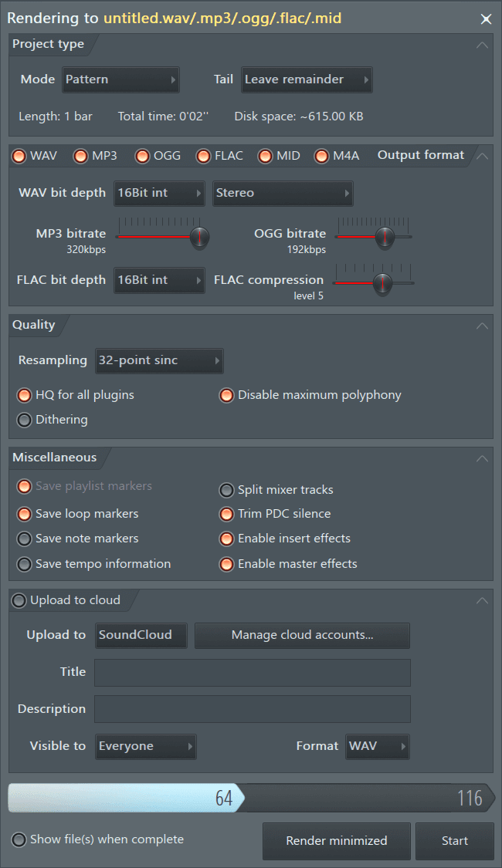The height and width of the screenshot is (868, 502).
Task: Toggle Split mixer tracks
Action: coord(226,489)
